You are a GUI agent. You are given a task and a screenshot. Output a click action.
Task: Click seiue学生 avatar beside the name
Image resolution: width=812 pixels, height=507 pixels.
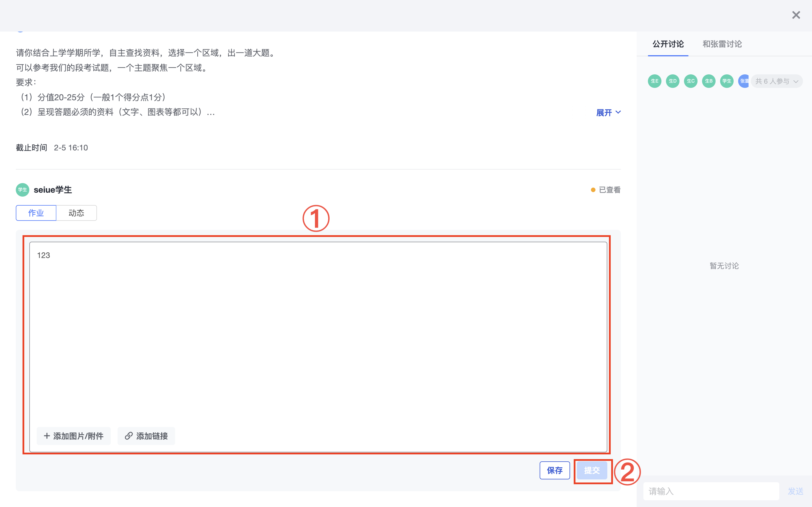[x=23, y=190]
